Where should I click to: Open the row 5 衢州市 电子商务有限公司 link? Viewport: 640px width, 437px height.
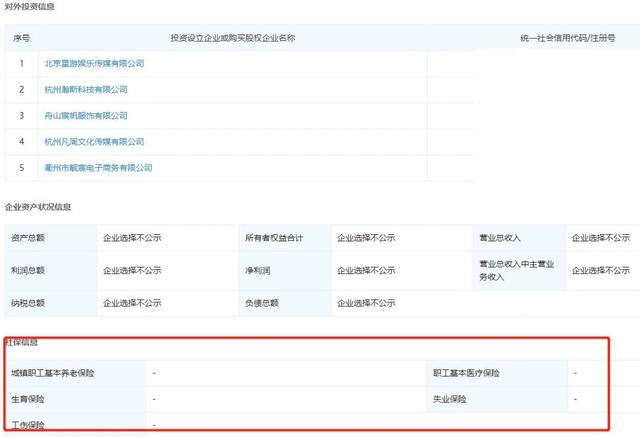click(x=98, y=168)
